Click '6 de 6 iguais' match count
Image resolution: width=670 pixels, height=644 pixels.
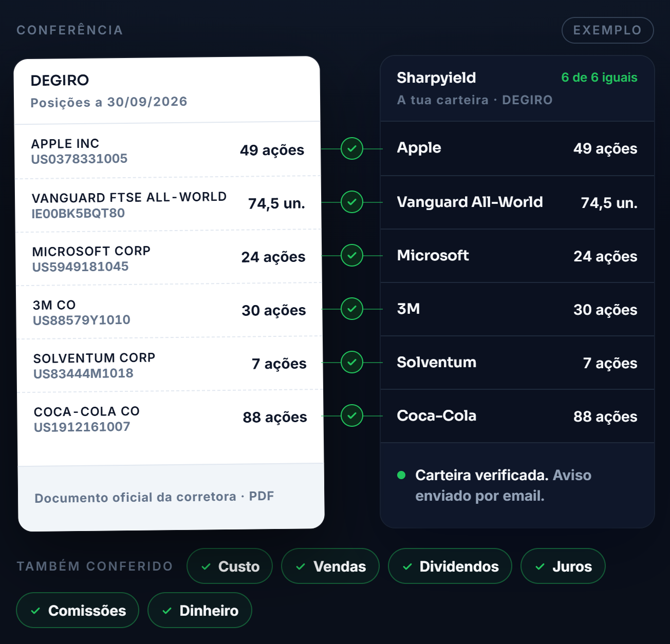(x=599, y=78)
